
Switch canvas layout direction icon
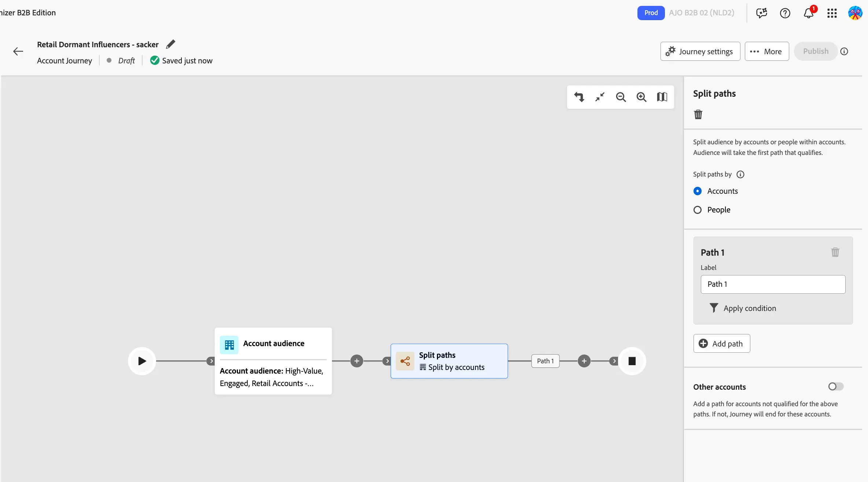click(x=579, y=97)
